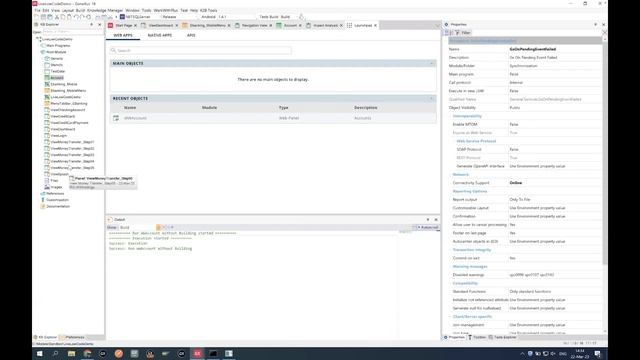The height and width of the screenshot is (360, 640).
Task: Click the Launchpad search field
Action: (201, 51)
